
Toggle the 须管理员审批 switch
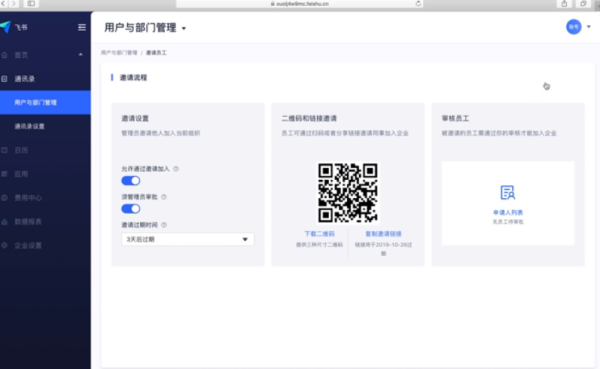click(131, 209)
